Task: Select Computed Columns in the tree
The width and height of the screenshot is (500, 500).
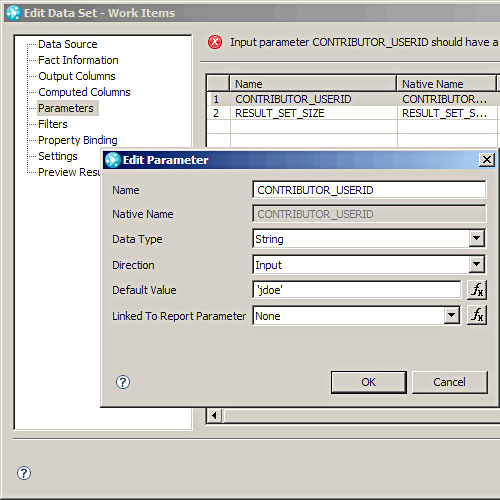Action: (x=84, y=92)
